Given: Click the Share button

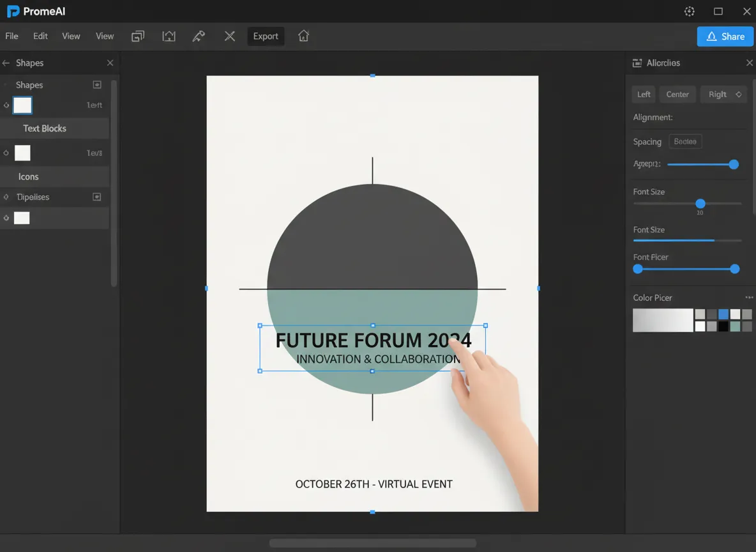Looking at the screenshot, I should [725, 36].
